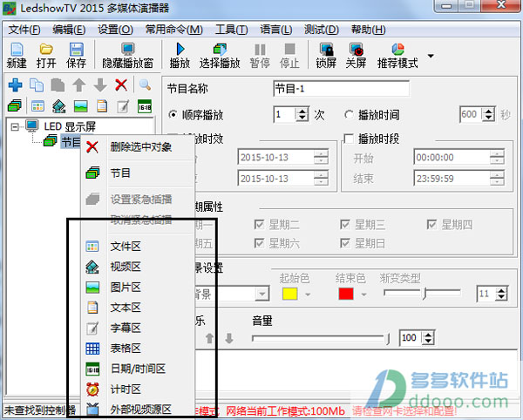Toggle the 星期三 checkbox
The width and height of the screenshot is (523, 420).
tap(345, 224)
